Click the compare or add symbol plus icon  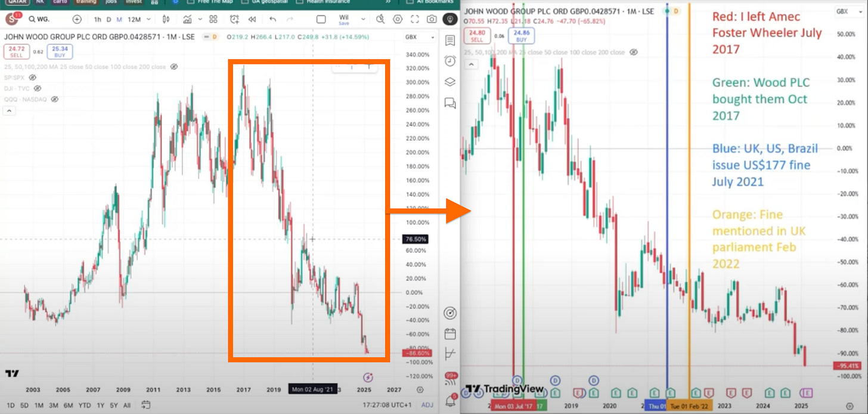[77, 20]
